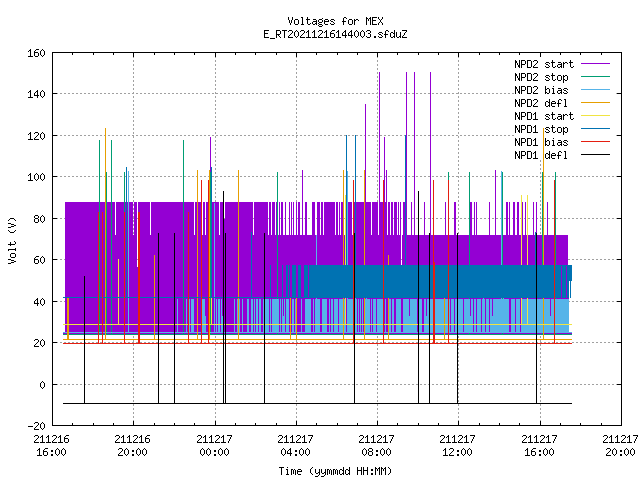Click the NPD1 stop blue legend line
The width and height of the screenshot is (640, 480).
pyautogui.click(x=595, y=129)
